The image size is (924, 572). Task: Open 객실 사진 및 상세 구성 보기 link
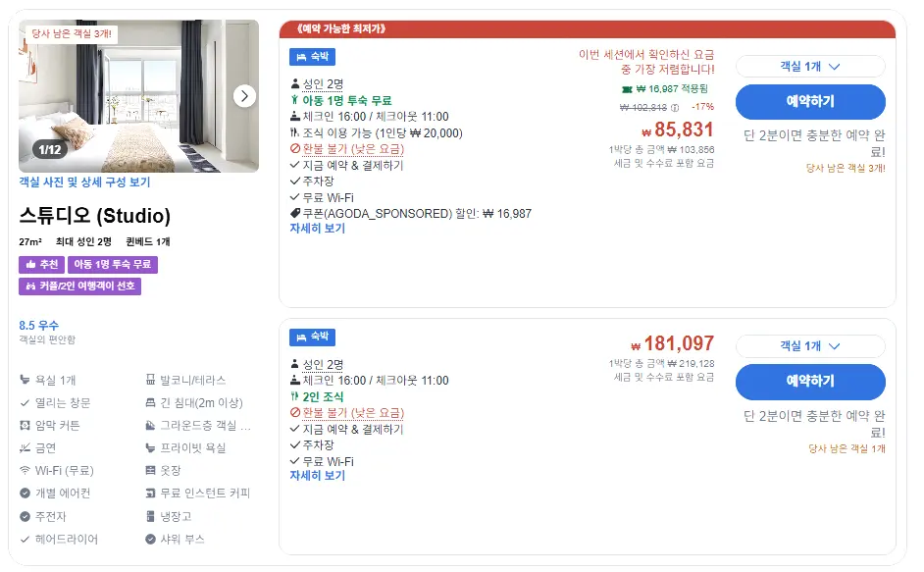pyautogui.click(x=84, y=182)
